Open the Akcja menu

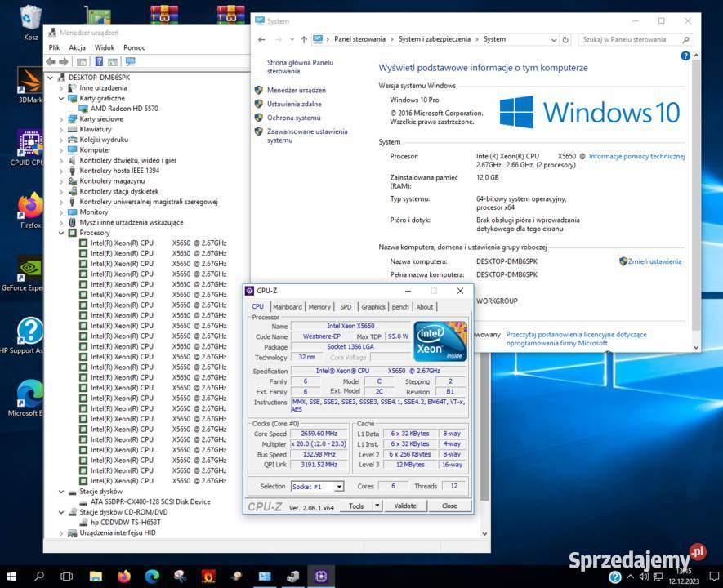[77, 47]
